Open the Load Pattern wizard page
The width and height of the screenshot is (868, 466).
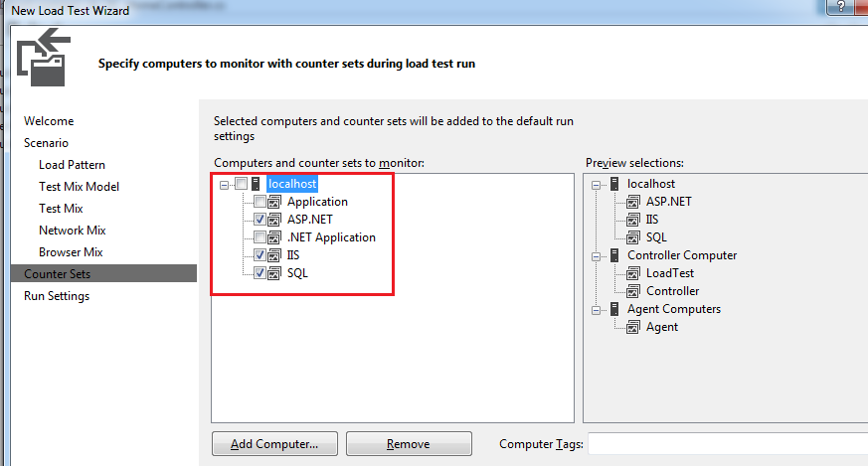(72, 165)
